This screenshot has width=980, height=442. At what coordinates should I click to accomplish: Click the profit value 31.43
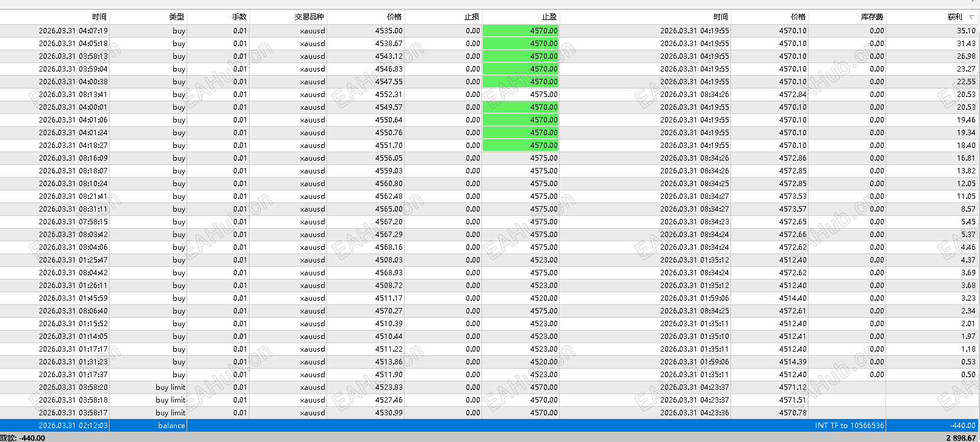(966, 44)
